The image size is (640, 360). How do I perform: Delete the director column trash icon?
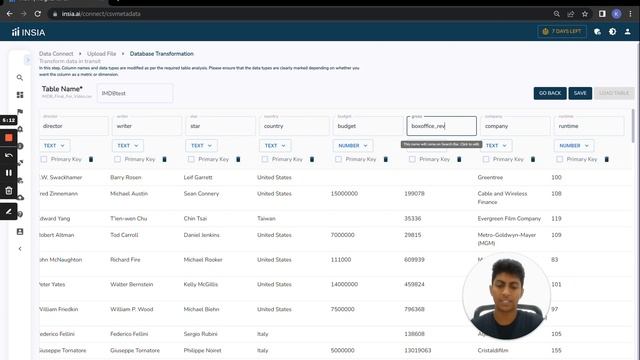(91, 159)
